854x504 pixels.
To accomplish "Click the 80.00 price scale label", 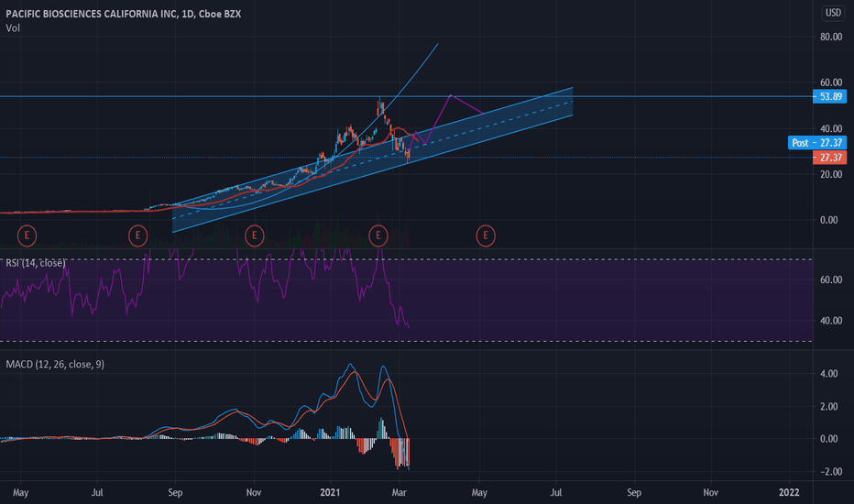I will point(831,37).
